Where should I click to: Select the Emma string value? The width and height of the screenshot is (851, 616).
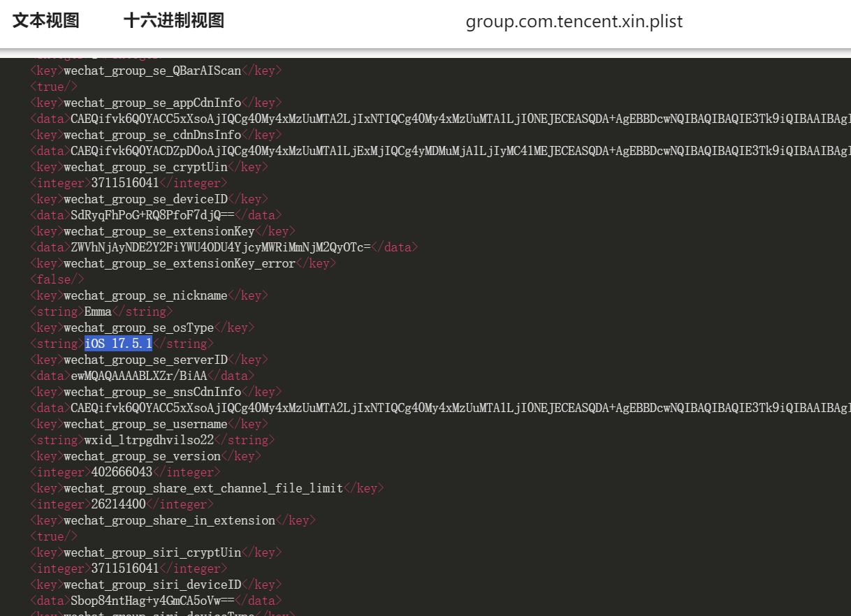97,311
